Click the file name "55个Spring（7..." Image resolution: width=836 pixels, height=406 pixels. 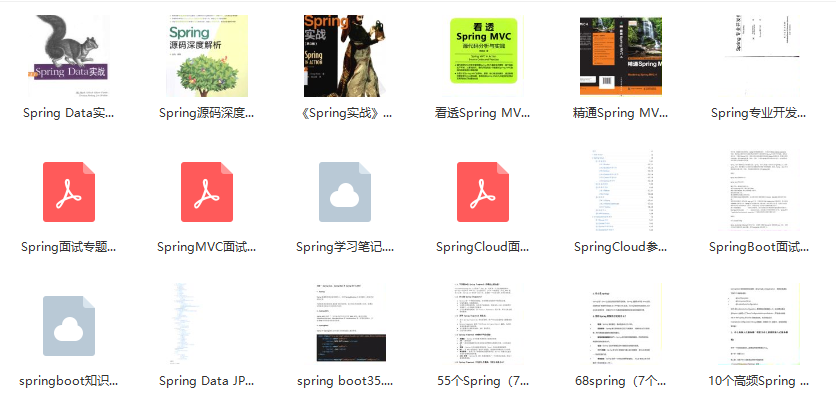[483, 381]
